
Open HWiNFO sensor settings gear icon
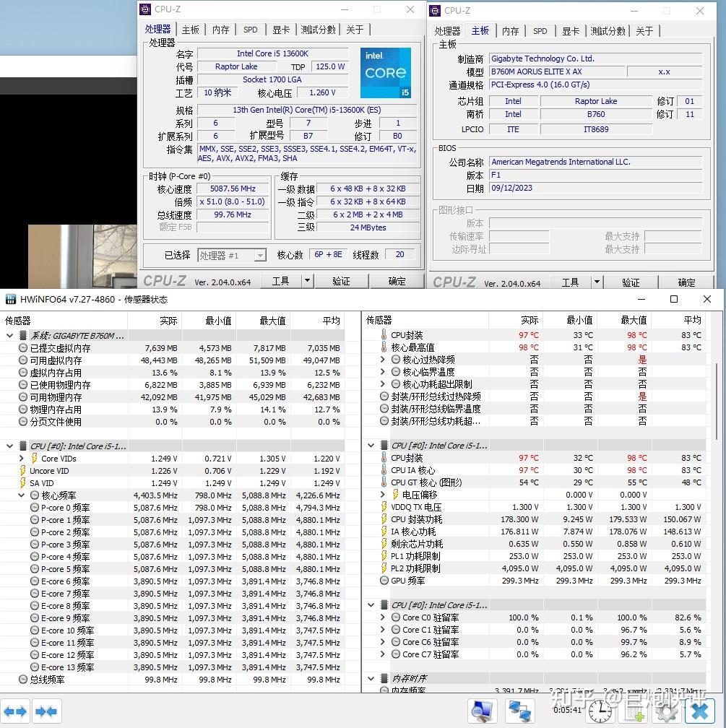[667, 712]
